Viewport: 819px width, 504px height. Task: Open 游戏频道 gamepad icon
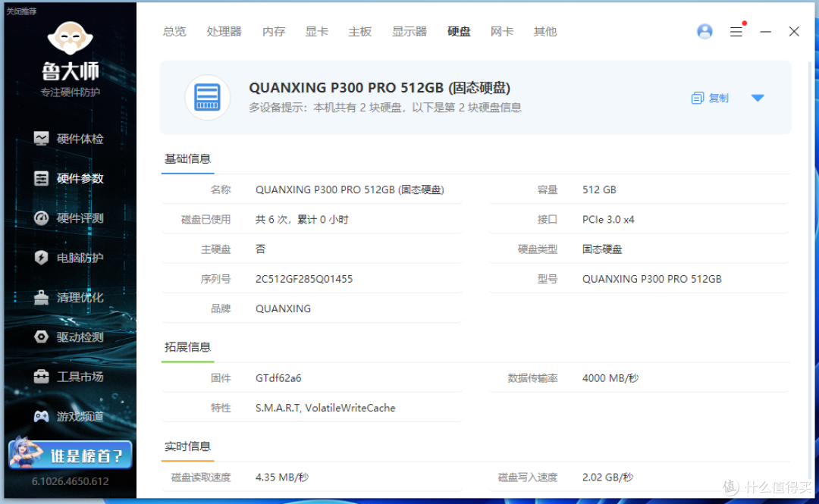[x=41, y=416]
